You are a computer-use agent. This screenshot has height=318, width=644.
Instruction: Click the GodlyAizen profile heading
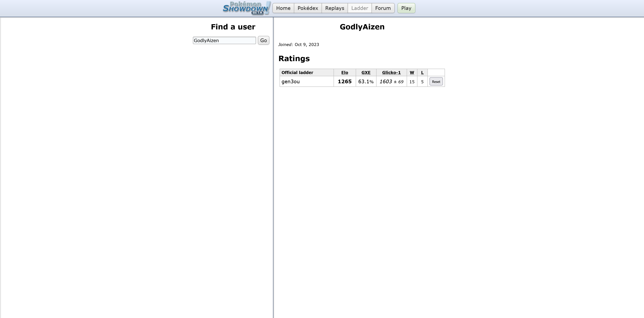[x=362, y=27]
